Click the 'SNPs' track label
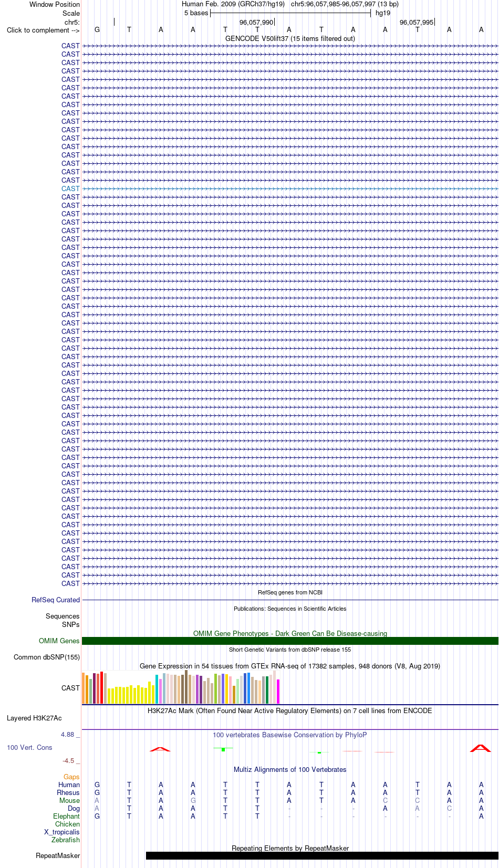The width and height of the screenshot is (499, 868). point(70,624)
